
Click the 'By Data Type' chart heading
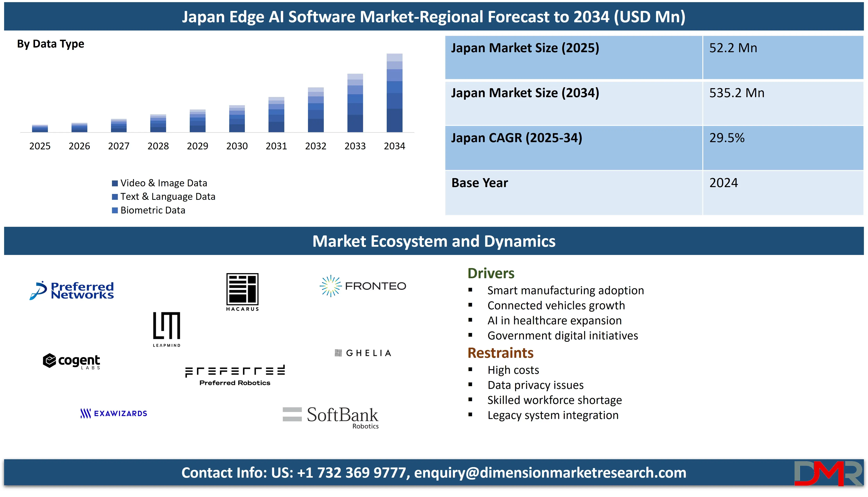(50, 44)
